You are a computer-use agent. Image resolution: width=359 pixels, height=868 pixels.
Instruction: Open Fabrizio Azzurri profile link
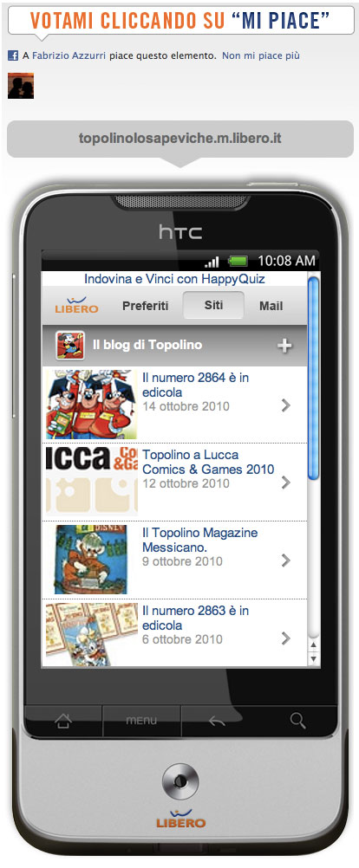[69, 55]
